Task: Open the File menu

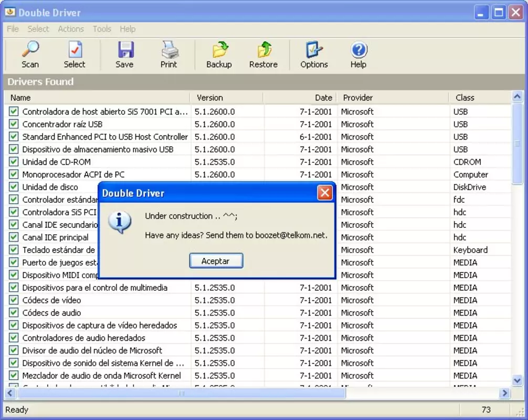Action: coord(13,29)
